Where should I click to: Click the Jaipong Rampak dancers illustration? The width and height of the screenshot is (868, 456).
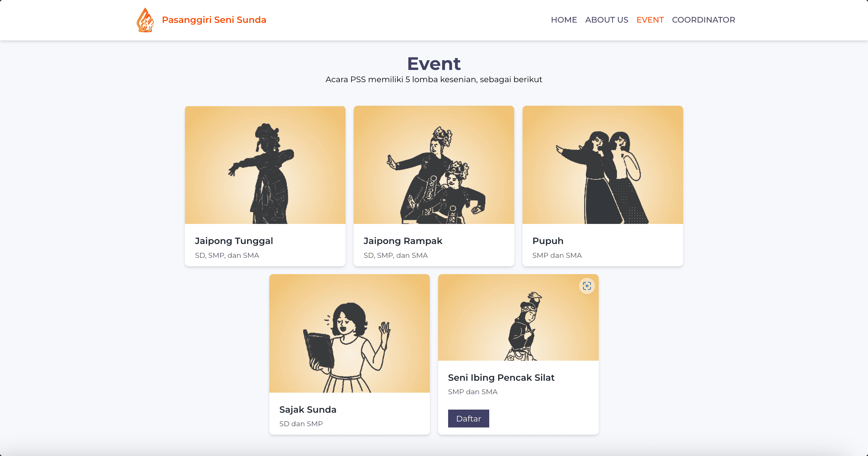[434, 165]
